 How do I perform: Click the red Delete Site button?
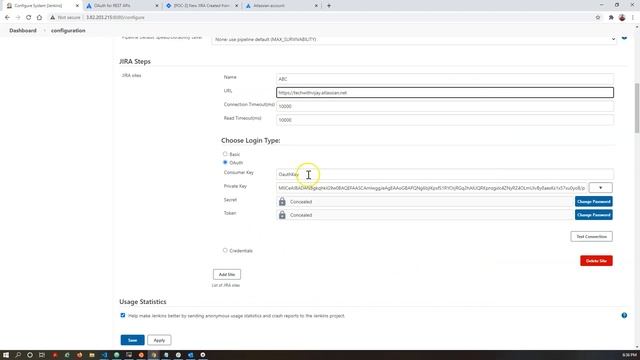[x=596, y=261]
